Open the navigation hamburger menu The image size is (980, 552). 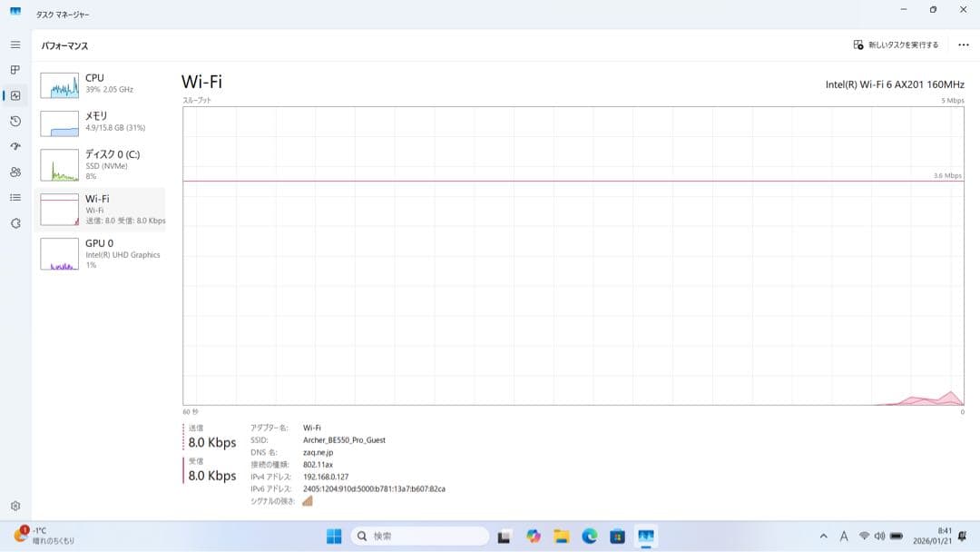15,44
